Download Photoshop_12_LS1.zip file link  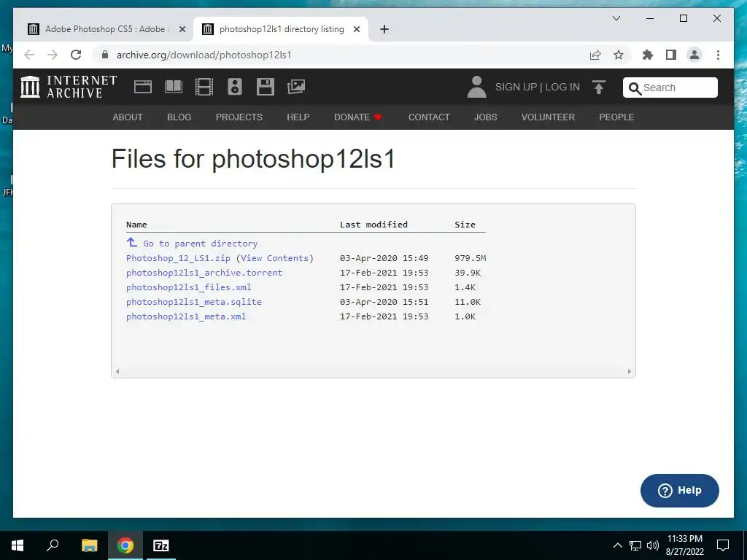(x=178, y=258)
